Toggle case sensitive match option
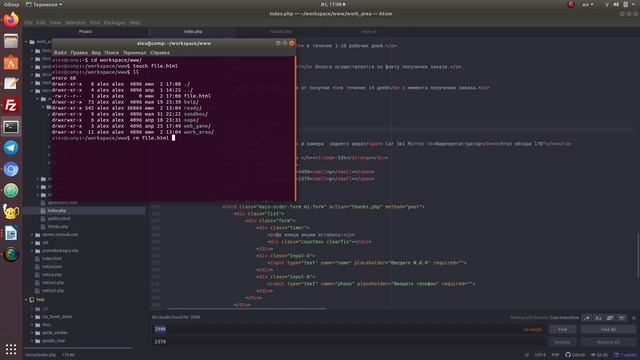 tap(598, 318)
